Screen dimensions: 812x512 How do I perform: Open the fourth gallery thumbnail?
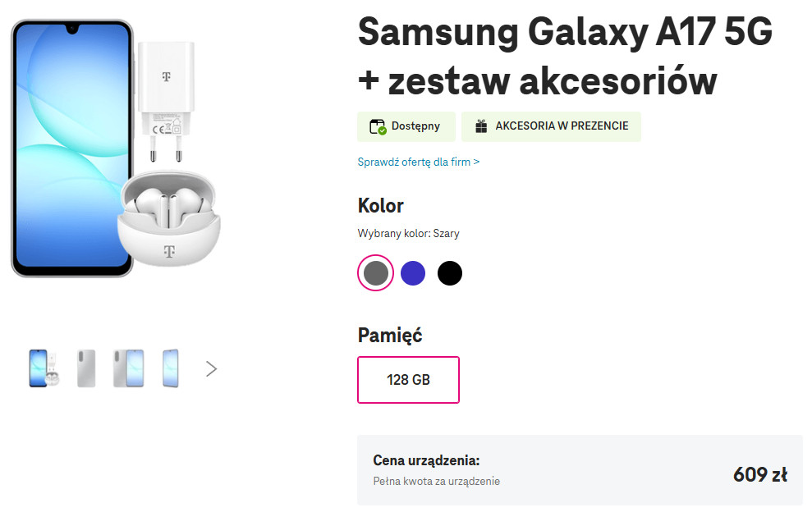[x=170, y=368]
